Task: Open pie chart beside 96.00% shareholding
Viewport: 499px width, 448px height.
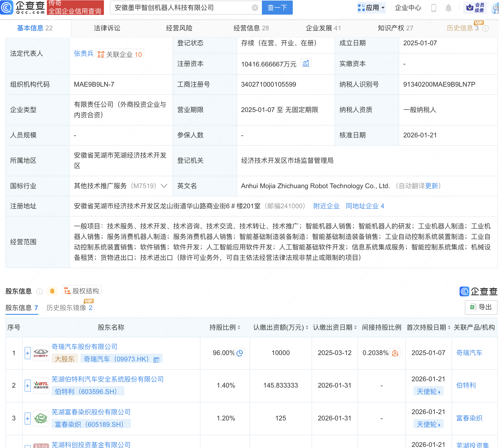Action: point(240,353)
